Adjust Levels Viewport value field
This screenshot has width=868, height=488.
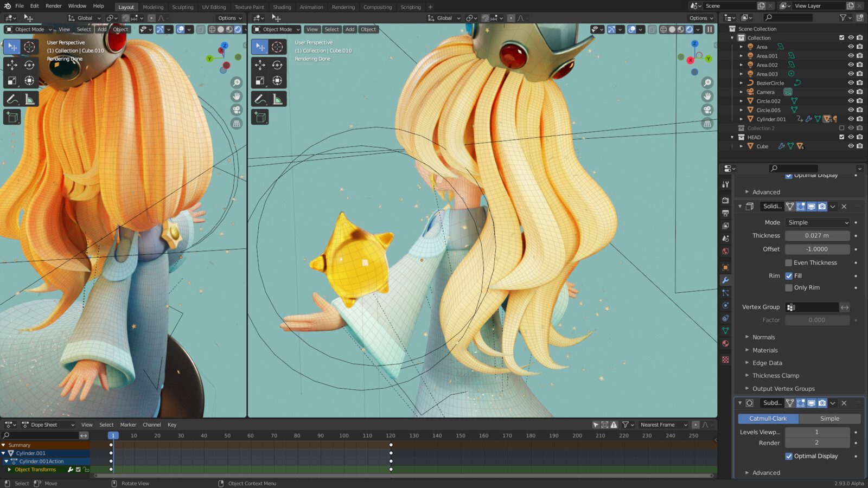point(817,432)
